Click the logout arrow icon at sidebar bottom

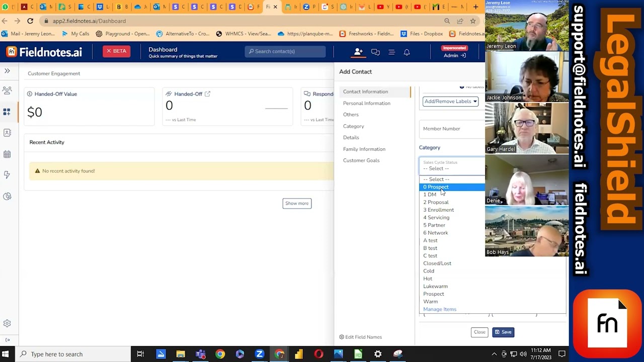tap(7, 340)
